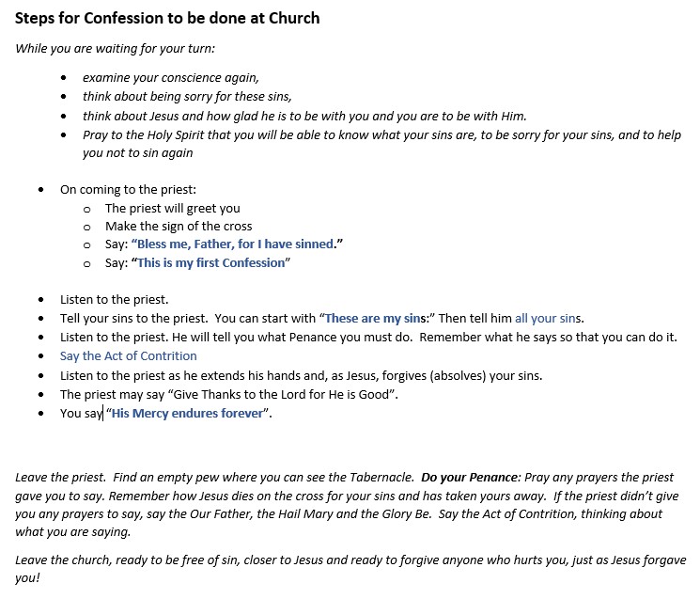Click the blue text 'This is my first Confession'
Screen dimensions: 700x599
211,263
